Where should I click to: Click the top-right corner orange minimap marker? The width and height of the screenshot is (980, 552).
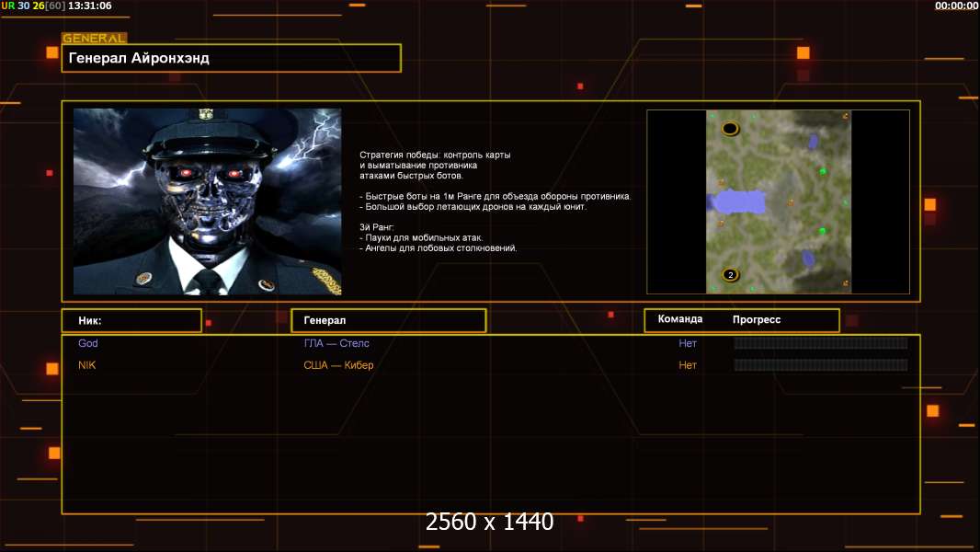pos(845,116)
